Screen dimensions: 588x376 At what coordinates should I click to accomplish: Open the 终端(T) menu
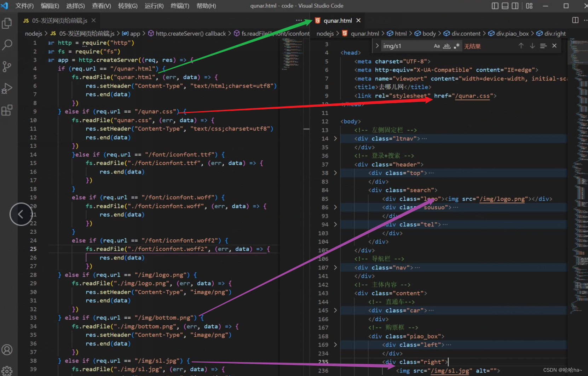pos(180,6)
